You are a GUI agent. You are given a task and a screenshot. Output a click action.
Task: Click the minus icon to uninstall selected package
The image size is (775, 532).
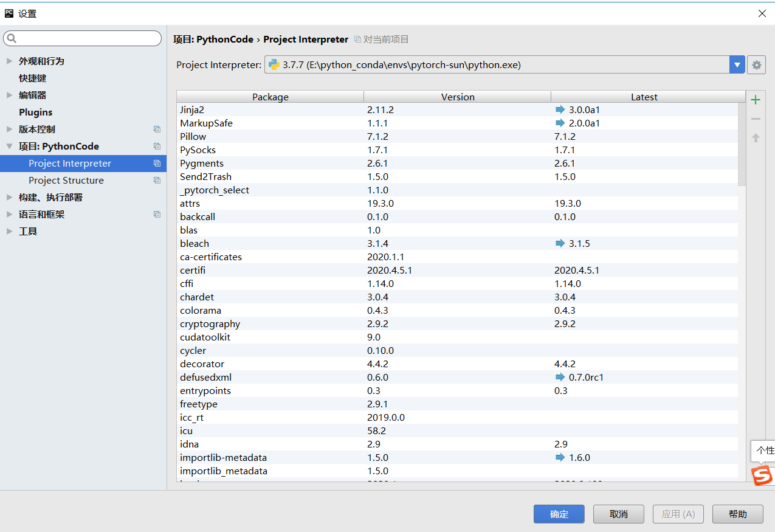coord(756,118)
